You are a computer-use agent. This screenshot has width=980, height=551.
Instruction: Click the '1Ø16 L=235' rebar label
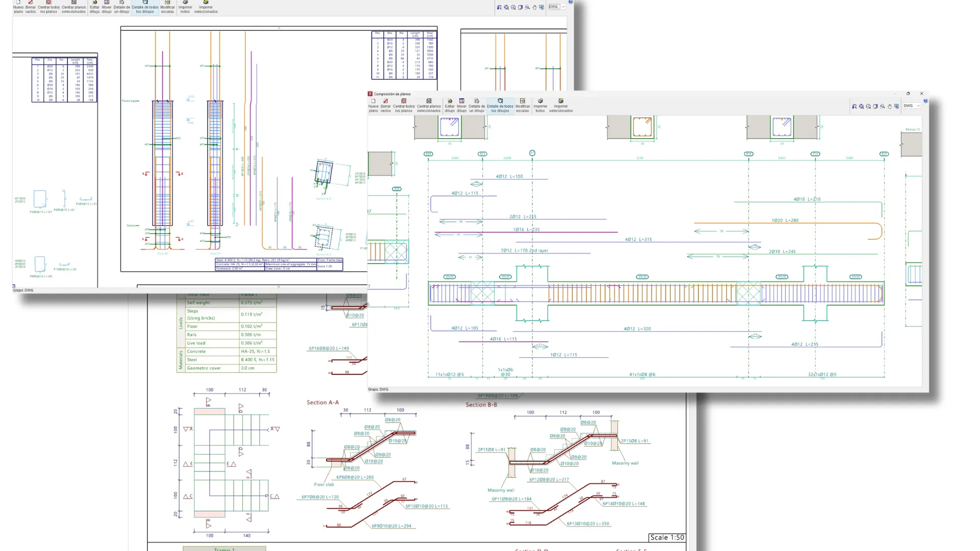pos(526,230)
